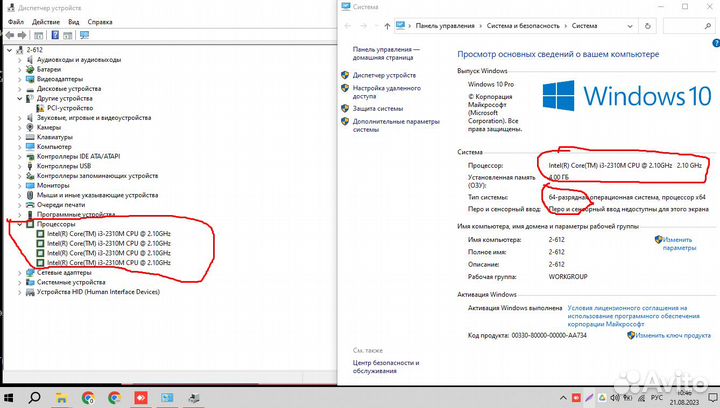
Task: Expand the Контроллеры USB category
Action: click(x=20, y=166)
